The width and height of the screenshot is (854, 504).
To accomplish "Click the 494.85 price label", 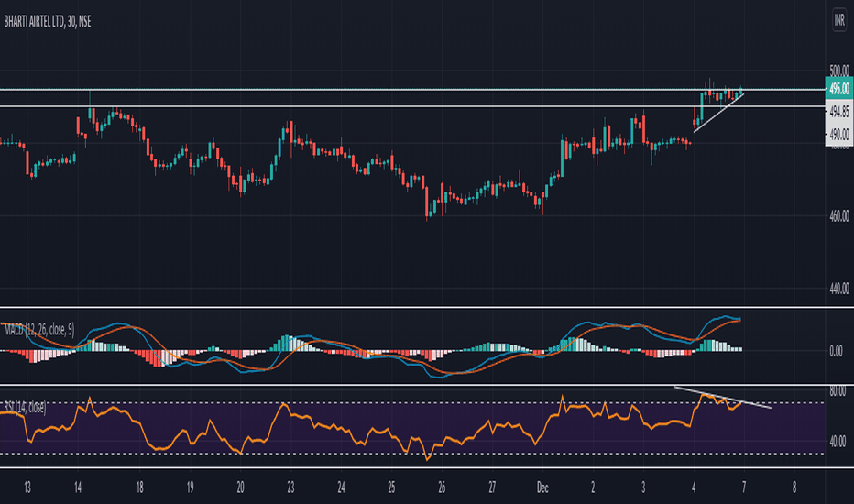I will coord(839,112).
